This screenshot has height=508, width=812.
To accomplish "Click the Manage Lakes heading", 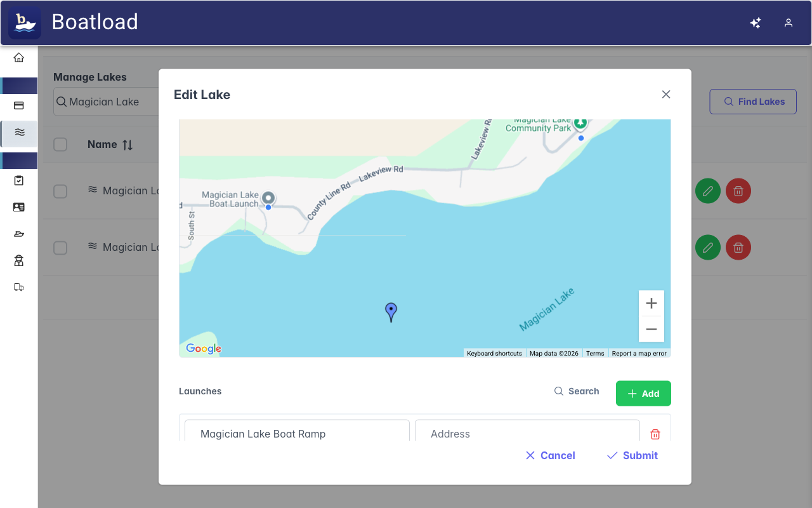I will [90, 77].
